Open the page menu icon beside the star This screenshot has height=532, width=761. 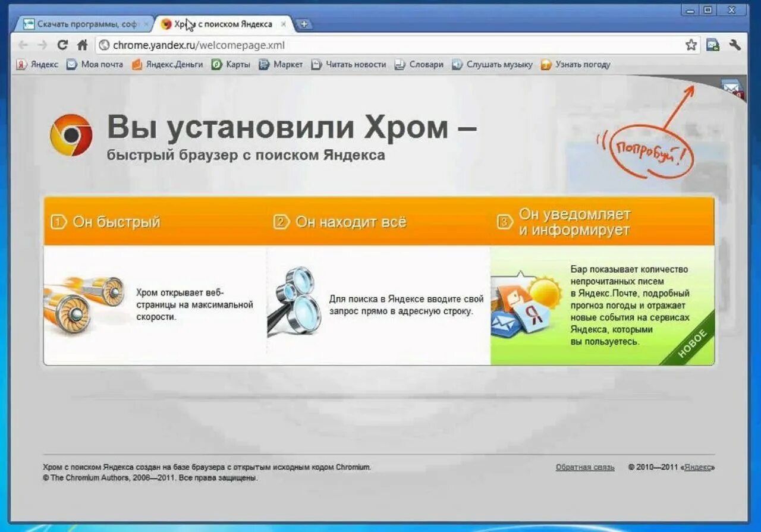point(712,45)
